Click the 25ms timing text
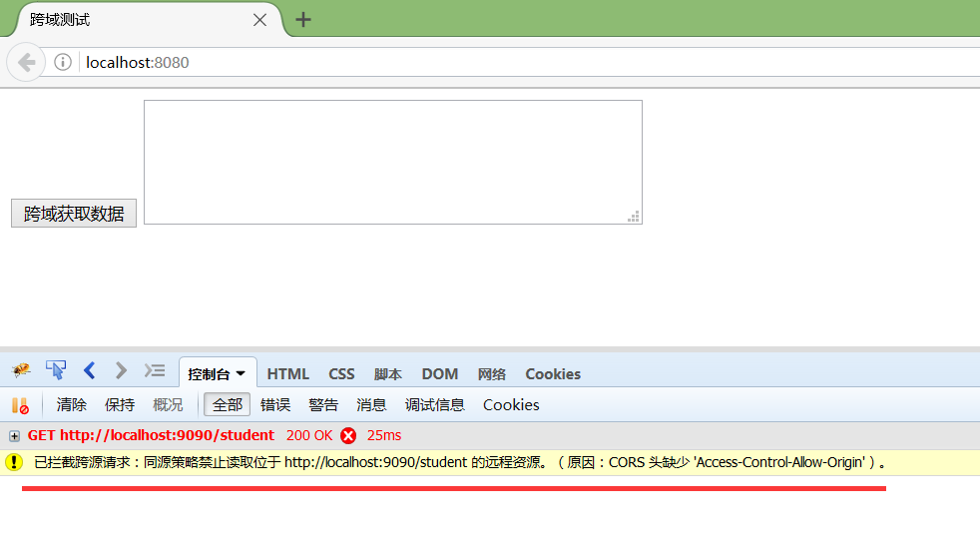 [384, 435]
